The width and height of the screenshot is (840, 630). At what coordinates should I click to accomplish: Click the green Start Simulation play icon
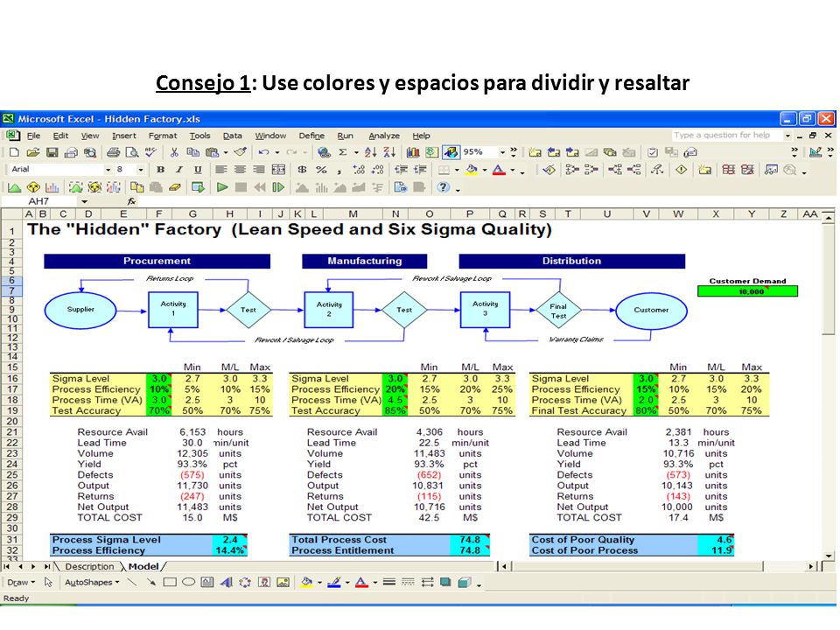click(221, 187)
